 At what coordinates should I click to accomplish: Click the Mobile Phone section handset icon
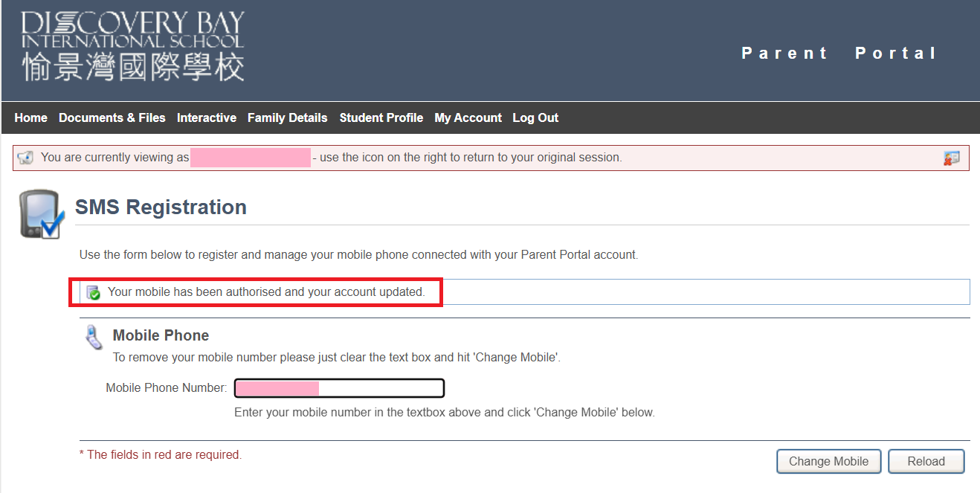coord(94,337)
